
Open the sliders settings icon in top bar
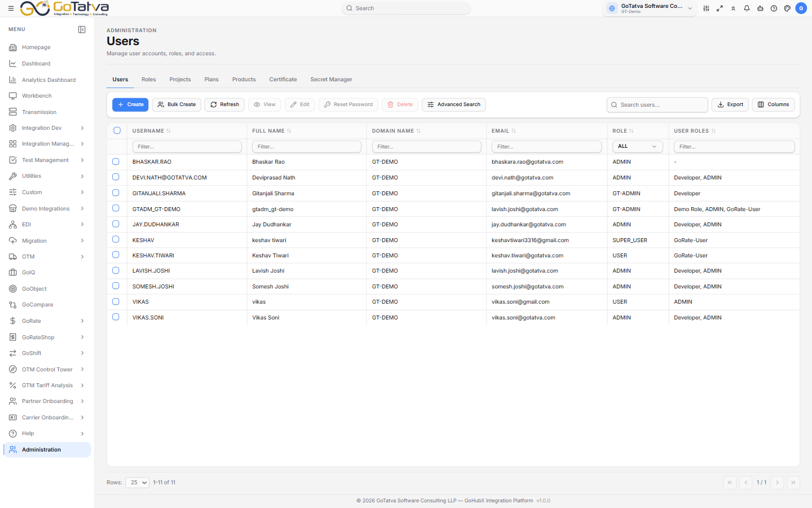[x=706, y=8]
